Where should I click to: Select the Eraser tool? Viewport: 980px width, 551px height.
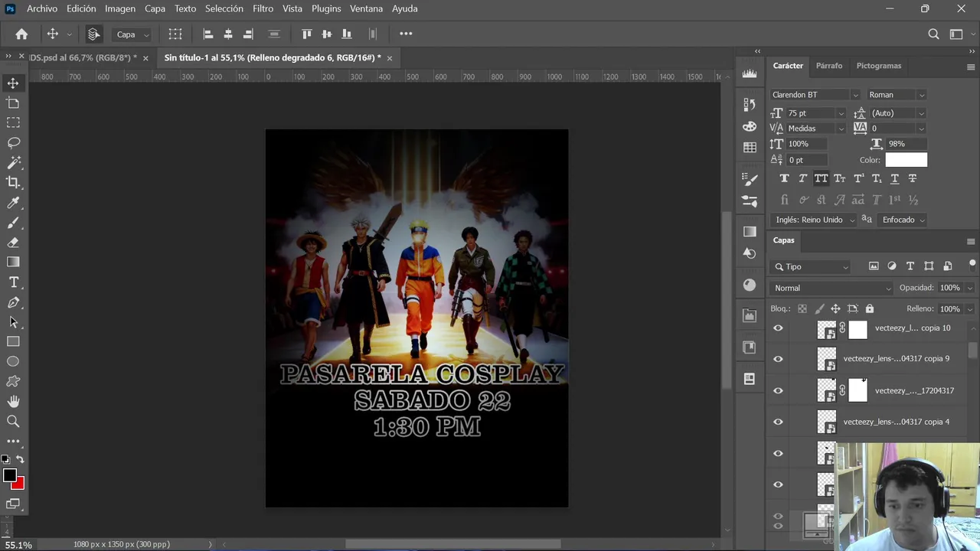(13, 243)
